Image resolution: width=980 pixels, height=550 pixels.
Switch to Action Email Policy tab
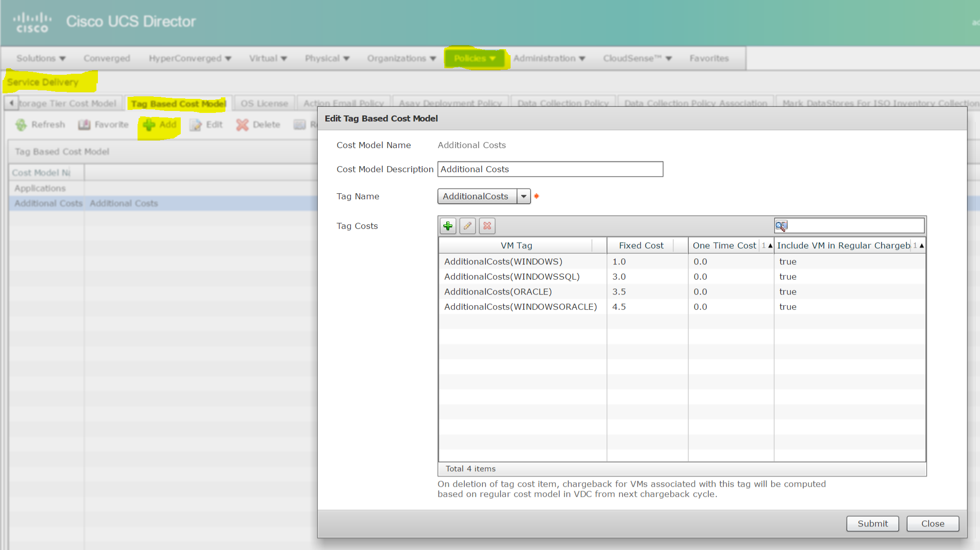coord(343,103)
